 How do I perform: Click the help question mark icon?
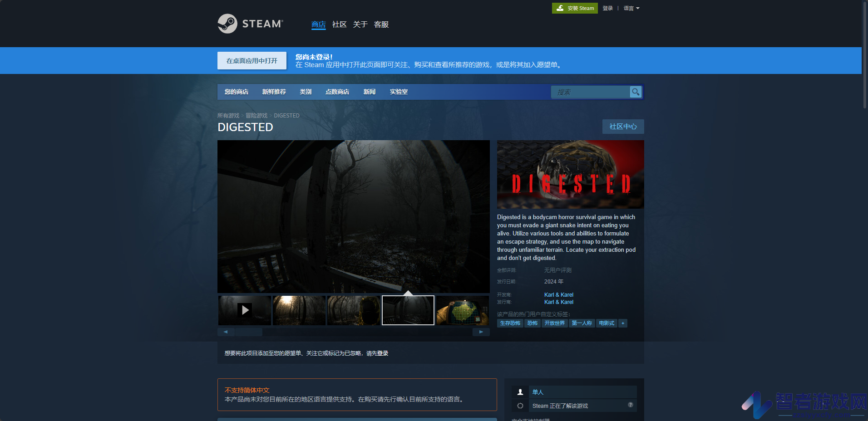(631, 405)
